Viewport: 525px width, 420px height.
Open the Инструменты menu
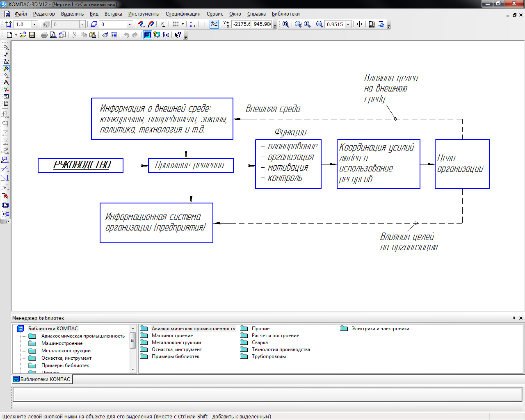pyautogui.click(x=144, y=14)
